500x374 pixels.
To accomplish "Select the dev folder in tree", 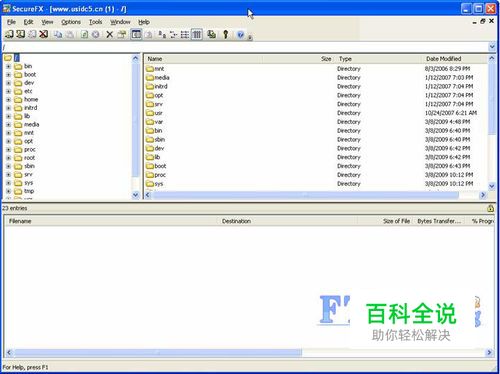I will pos(29,83).
